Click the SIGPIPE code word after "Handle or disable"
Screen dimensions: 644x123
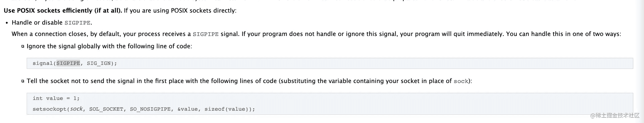[x=77, y=23]
